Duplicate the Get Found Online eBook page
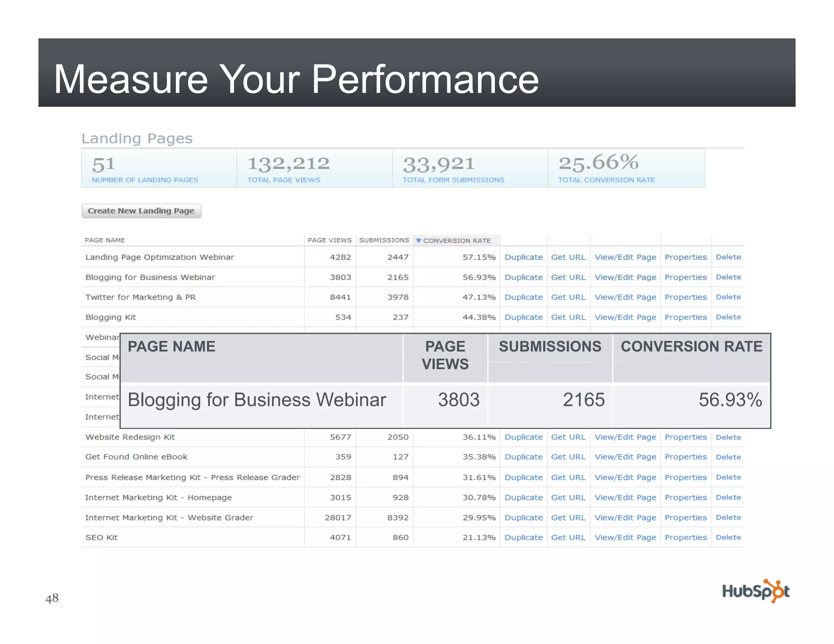Viewport: 834px width, 644px height. click(523, 457)
